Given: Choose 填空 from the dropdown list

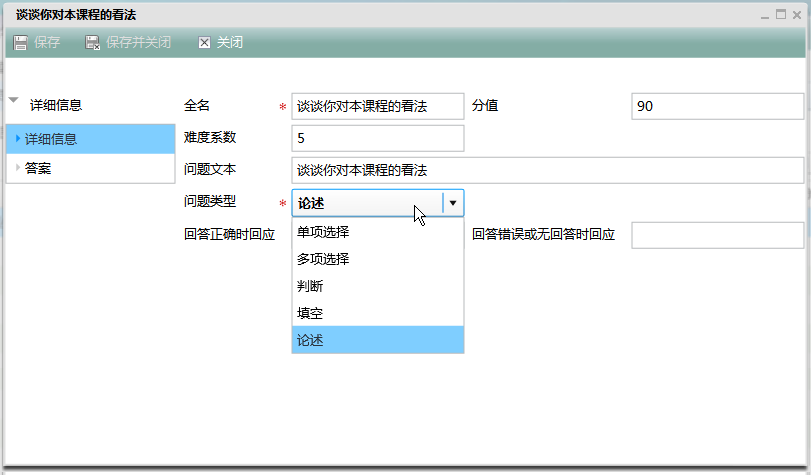Looking at the screenshot, I should click(x=378, y=313).
